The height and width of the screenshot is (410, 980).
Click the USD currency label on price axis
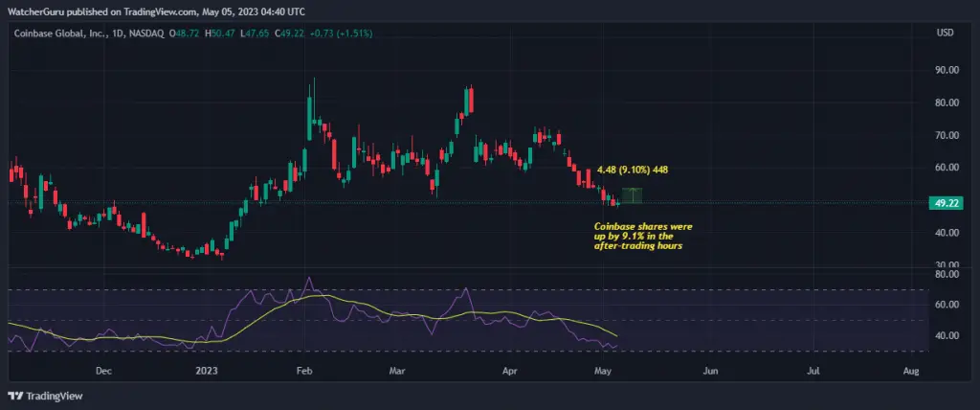[x=944, y=34]
